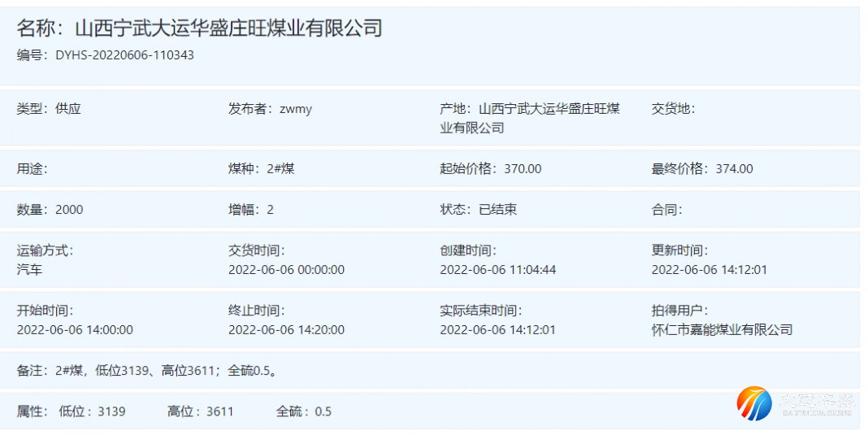Screen dimensions: 868x435
Task: Click the status 已结束 text
Action: pyautogui.click(x=497, y=210)
